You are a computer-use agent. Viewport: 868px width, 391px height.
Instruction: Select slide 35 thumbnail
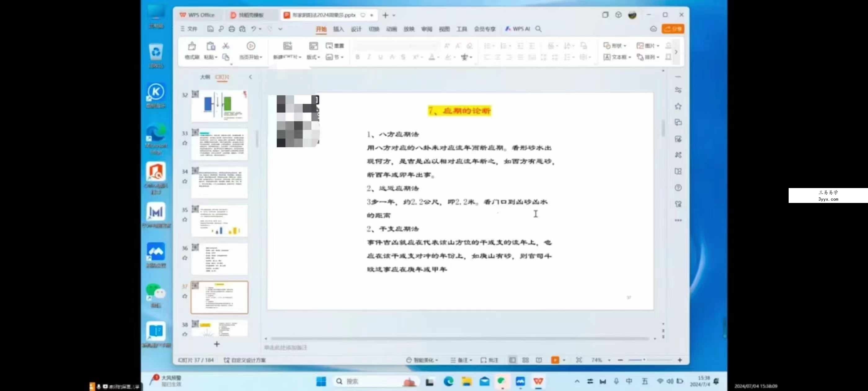[219, 221]
